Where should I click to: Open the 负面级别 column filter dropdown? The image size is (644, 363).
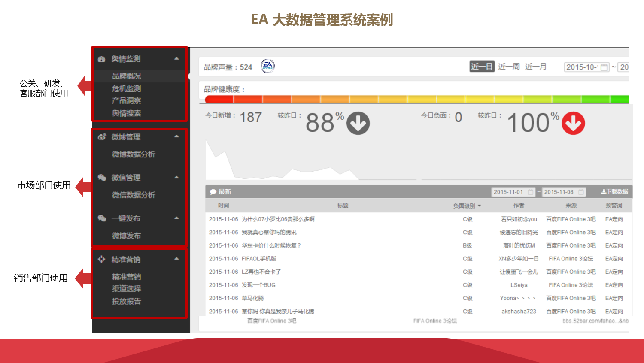[x=479, y=206]
